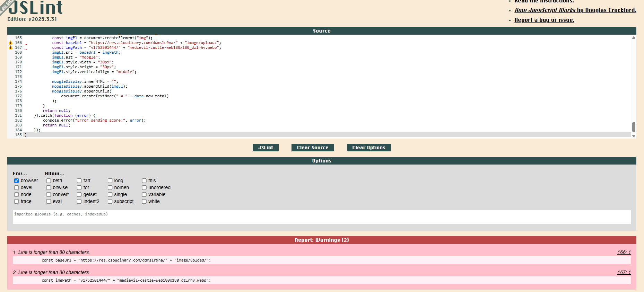Click line 174 moogleDisplay.innerHTML code
The width and height of the screenshot is (644, 292).
[x=85, y=81]
